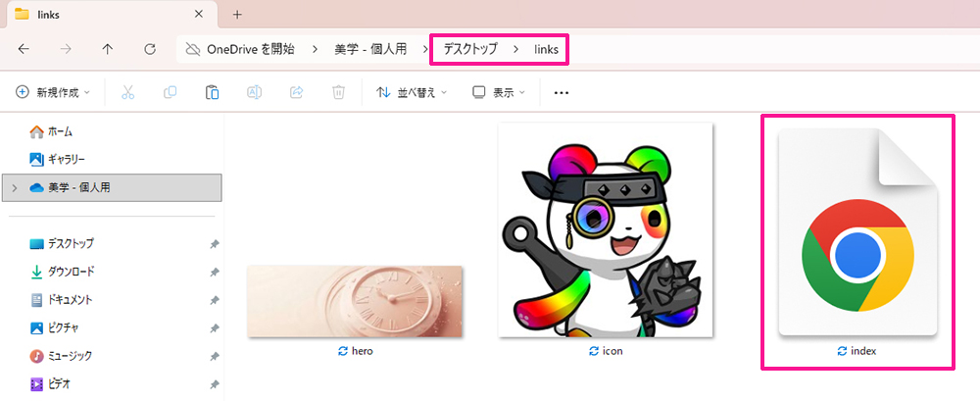
Task: Click the Paste clipboard icon
Action: 212,92
